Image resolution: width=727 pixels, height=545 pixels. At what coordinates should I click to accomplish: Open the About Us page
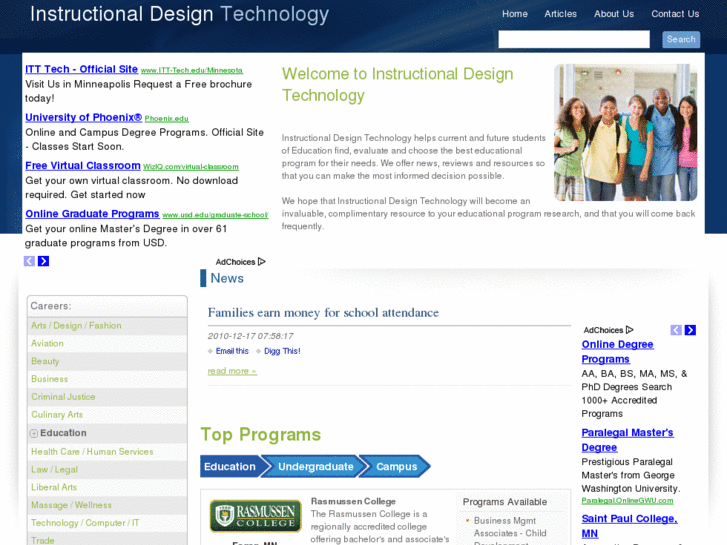click(614, 14)
